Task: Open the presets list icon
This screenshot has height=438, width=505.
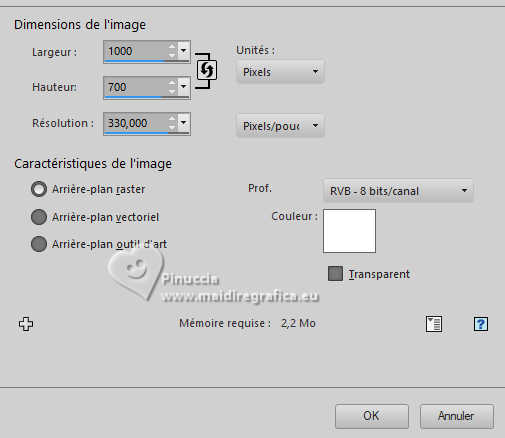Action: pyautogui.click(x=434, y=324)
